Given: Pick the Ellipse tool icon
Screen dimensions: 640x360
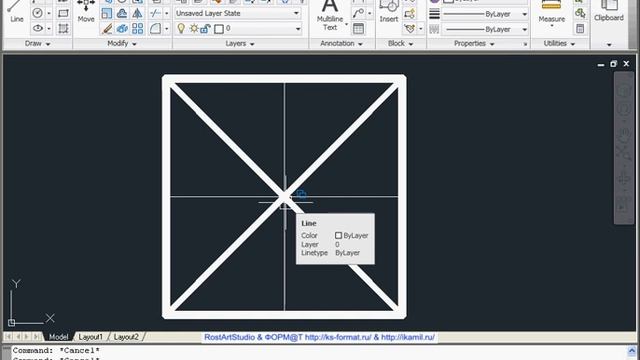Looking at the screenshot, I should pyautogui.click(x=38, y=29).
